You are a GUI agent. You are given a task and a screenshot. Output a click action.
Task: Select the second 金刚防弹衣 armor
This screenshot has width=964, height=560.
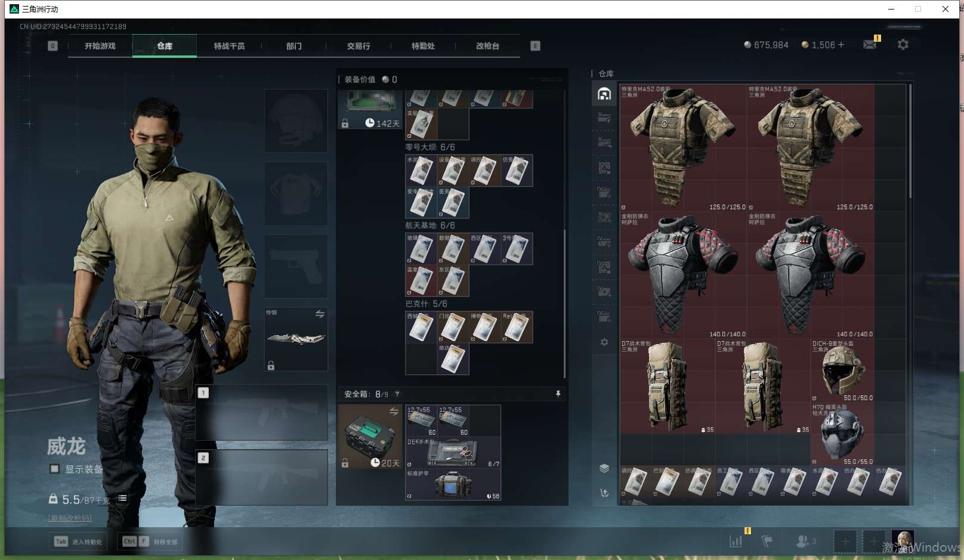point(811,275)
